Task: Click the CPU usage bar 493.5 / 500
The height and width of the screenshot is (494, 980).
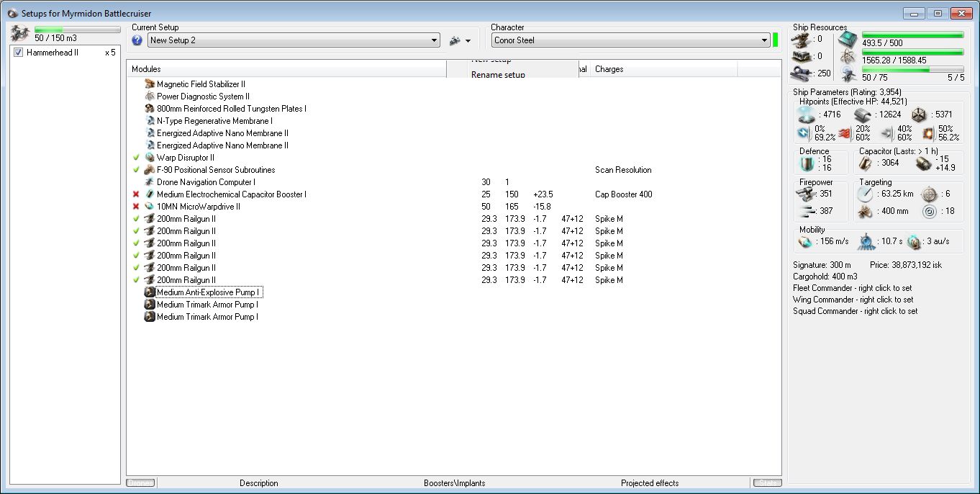Action: point(912,35)
